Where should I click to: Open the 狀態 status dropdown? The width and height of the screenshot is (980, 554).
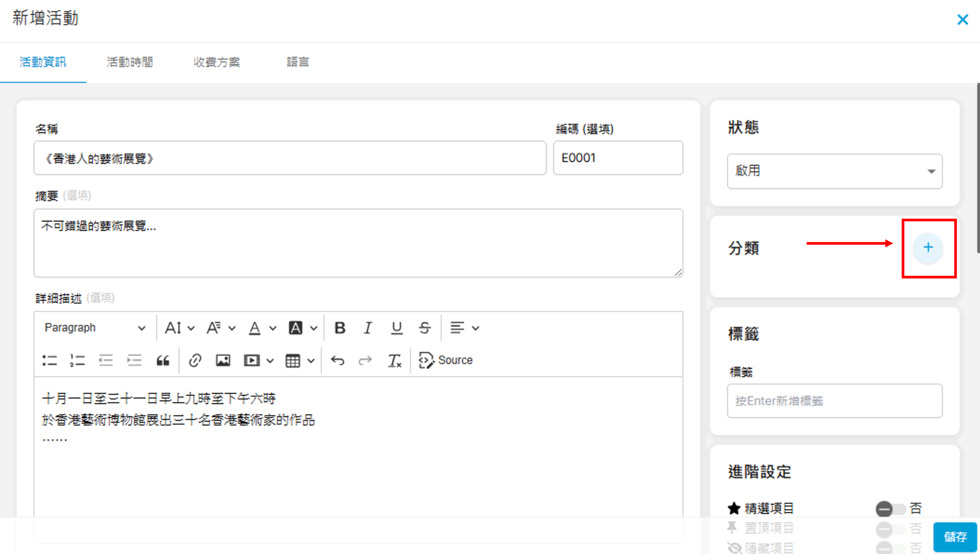pos(835,171)
